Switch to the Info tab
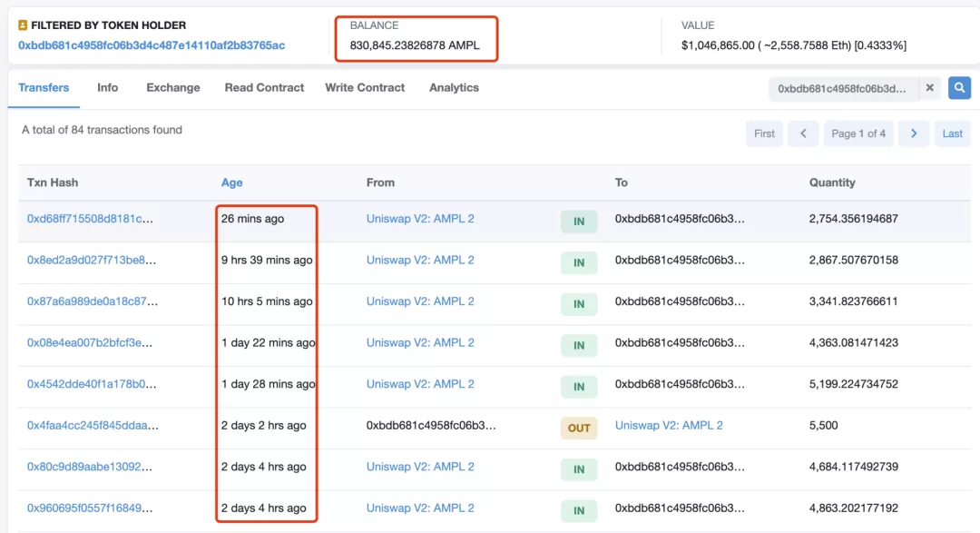This screenshot has height=533, width=980. pyautogui.click(x=108, y=88)
